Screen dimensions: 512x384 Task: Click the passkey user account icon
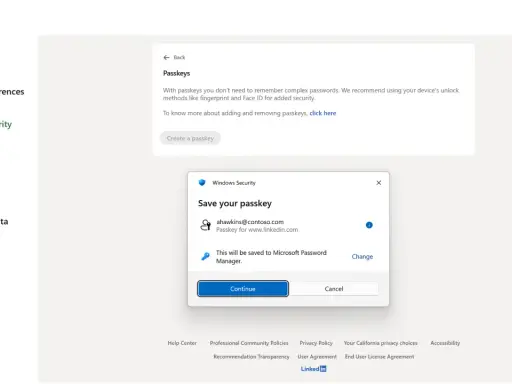point(205,225)
